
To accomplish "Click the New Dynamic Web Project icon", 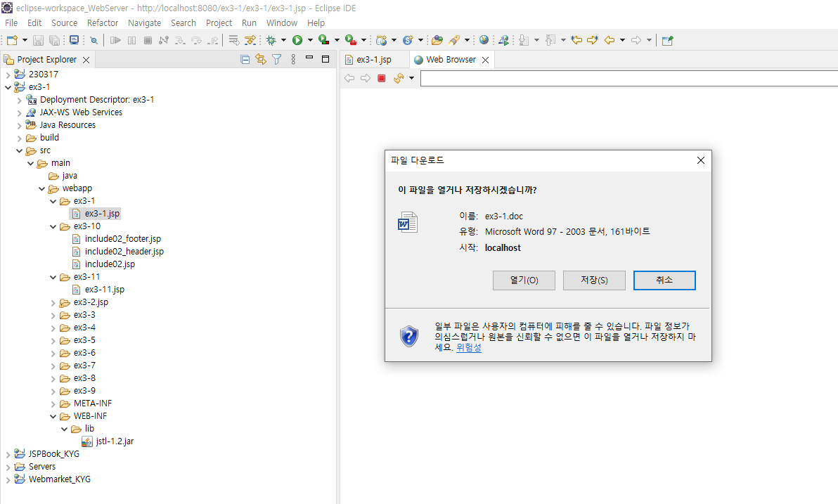I will [x=381, y=40].
